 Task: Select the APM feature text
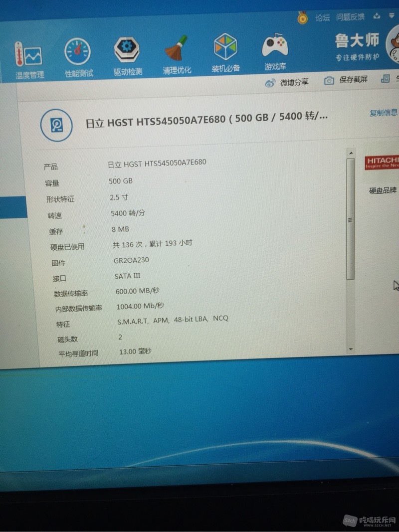161,320
